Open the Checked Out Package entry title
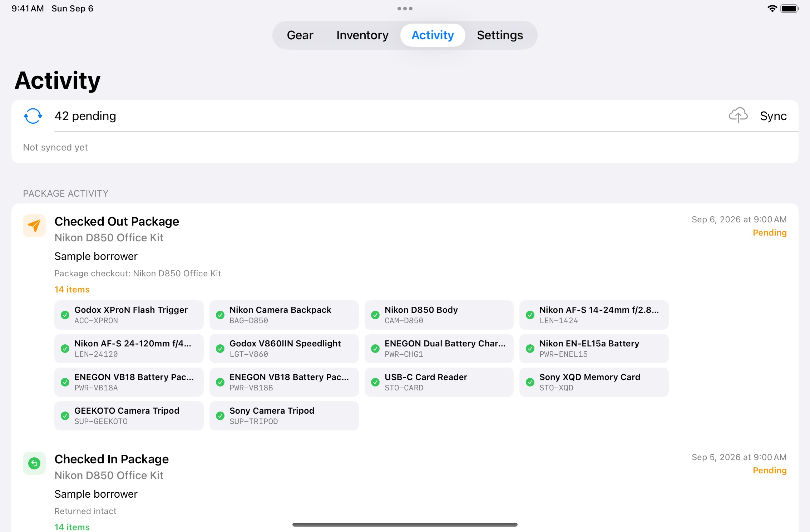Viewport: 810px width, 532px height. (x=117, y=221)
